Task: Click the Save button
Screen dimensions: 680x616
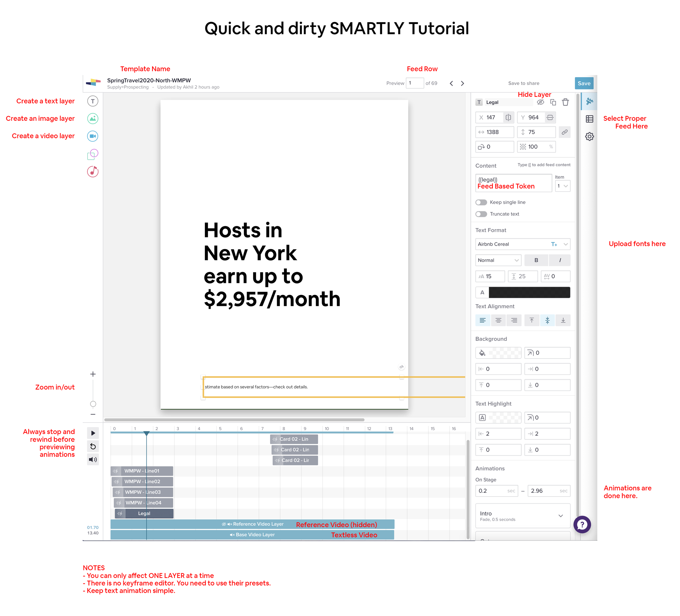Action: point(584,83)
